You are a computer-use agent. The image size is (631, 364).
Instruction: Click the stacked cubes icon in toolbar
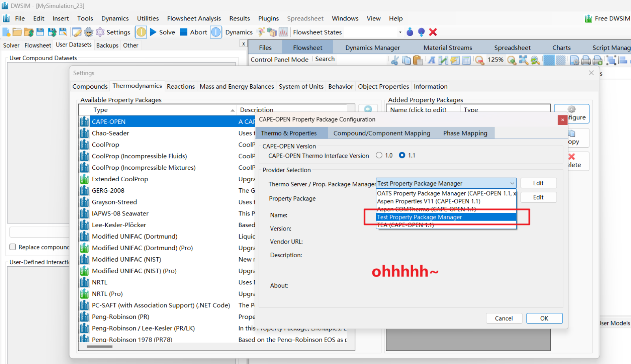[272, 32]
